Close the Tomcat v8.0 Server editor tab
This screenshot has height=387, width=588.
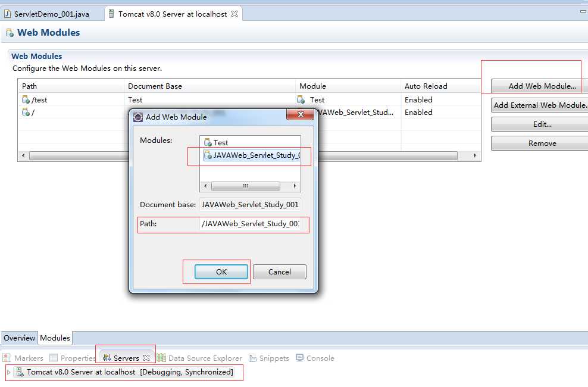point(234,14)
